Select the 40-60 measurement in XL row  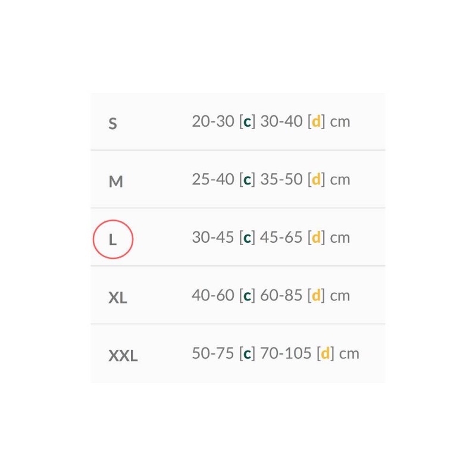213,295
